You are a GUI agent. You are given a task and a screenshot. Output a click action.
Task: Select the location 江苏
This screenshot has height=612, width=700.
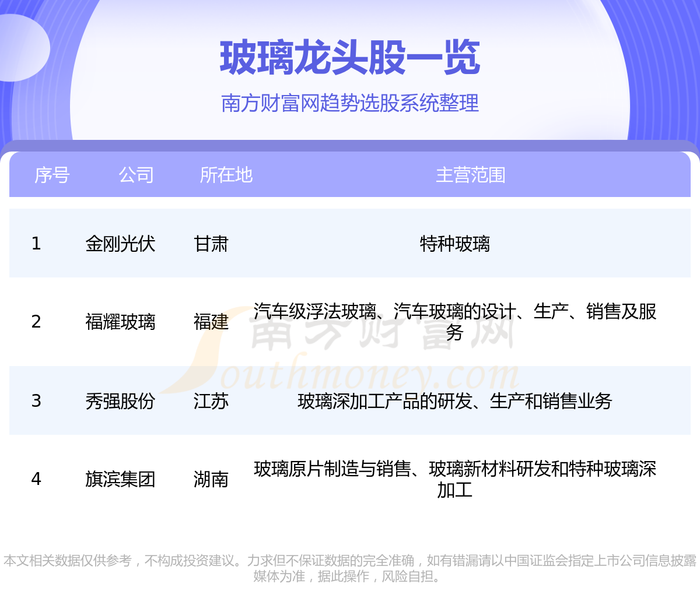[x=211, y=401]
